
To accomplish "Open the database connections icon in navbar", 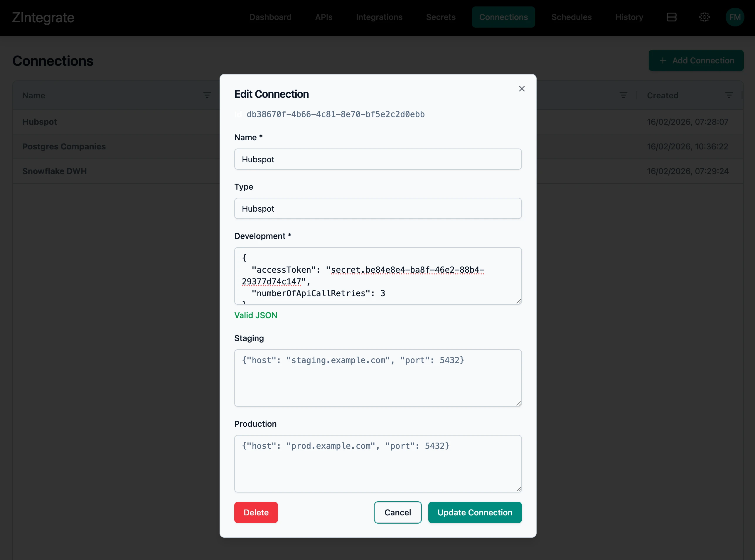I will click(x=672, y=17).
